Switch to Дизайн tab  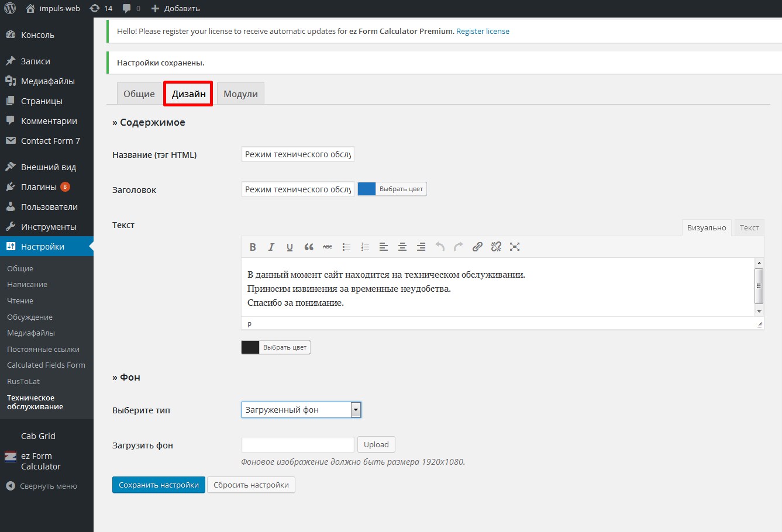[188, 94]
